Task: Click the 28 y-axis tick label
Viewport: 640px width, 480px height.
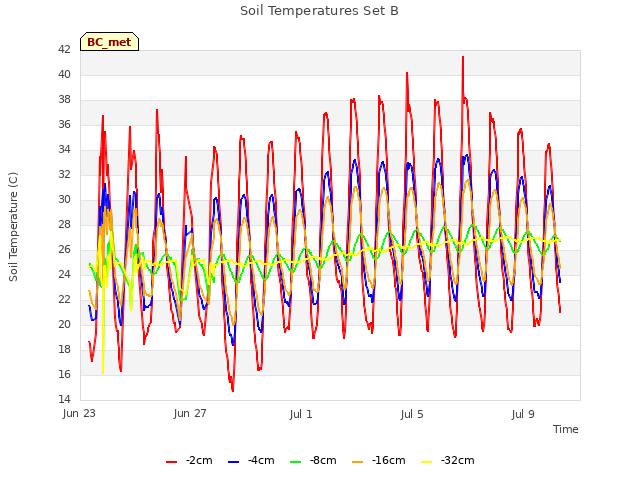Action: 64,224
